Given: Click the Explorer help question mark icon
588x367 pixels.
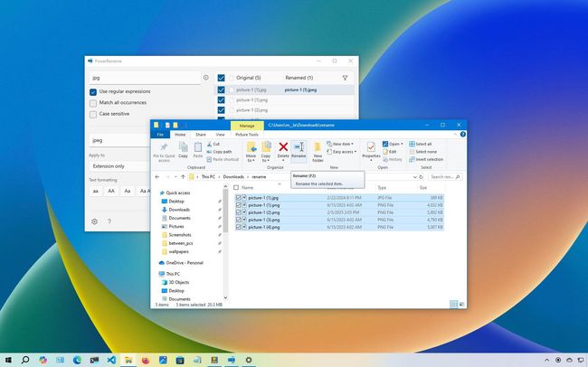Looking at the screenshot, I should [463, 134].
